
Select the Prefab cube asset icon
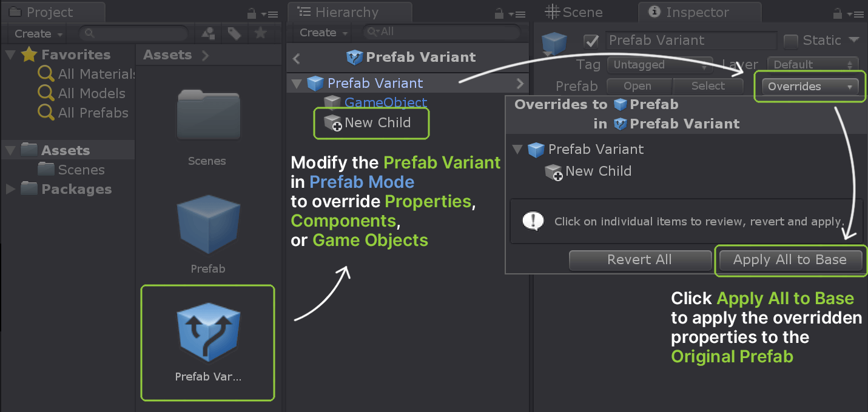tap(208, 225)
